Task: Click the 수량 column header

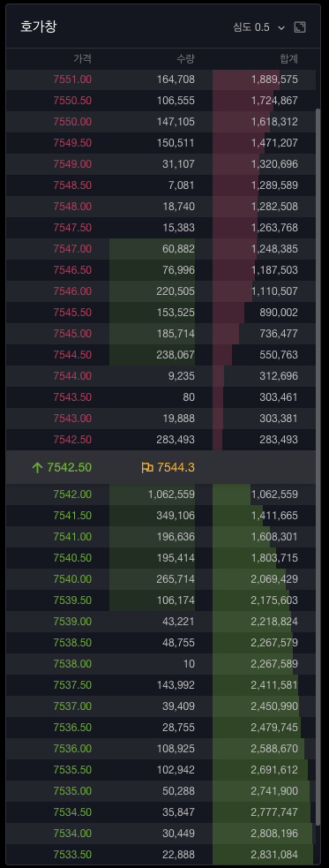Action: (x=186, y=58)
